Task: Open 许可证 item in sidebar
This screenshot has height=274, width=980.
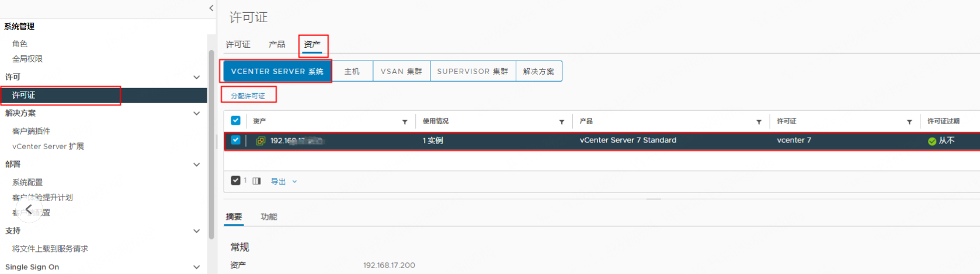Action: (103, 95)
